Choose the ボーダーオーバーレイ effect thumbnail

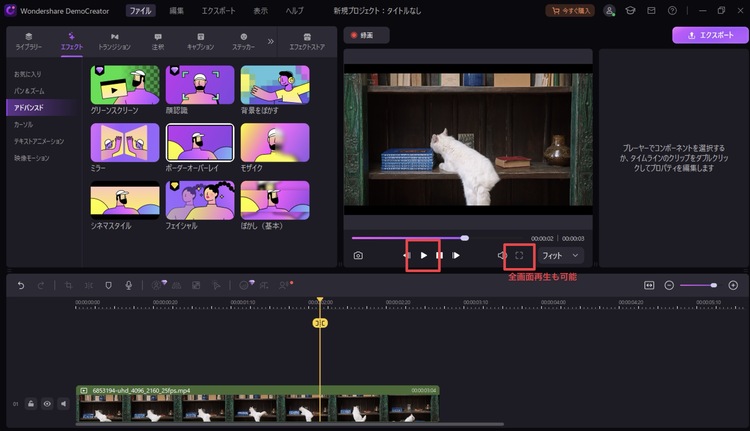click(200, 143)
